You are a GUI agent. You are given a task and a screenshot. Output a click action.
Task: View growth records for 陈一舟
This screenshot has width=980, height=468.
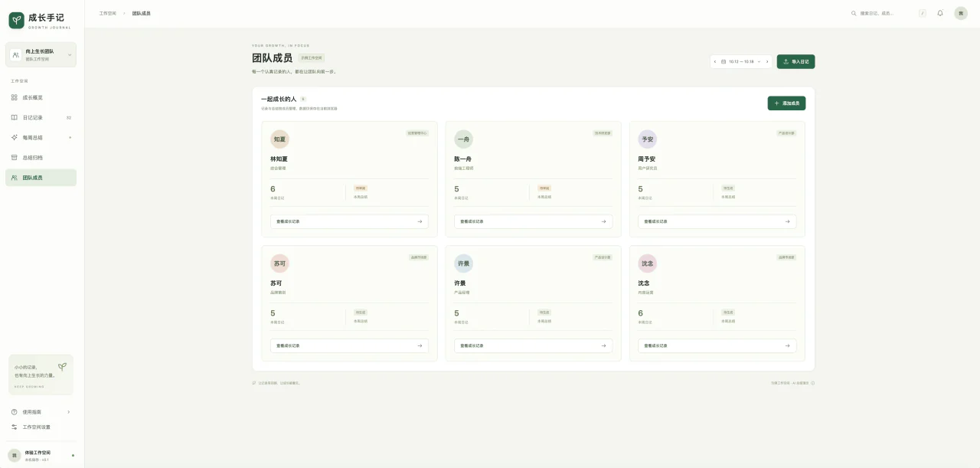click(533, 221)
